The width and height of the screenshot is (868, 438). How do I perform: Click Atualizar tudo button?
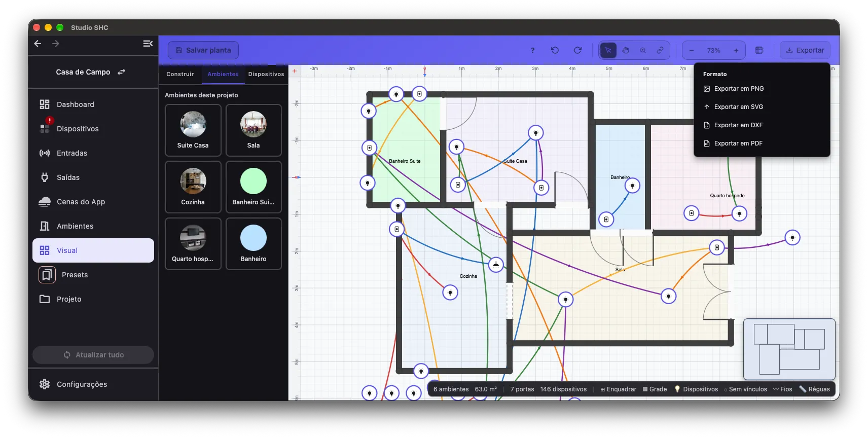[x=93, y=355]
